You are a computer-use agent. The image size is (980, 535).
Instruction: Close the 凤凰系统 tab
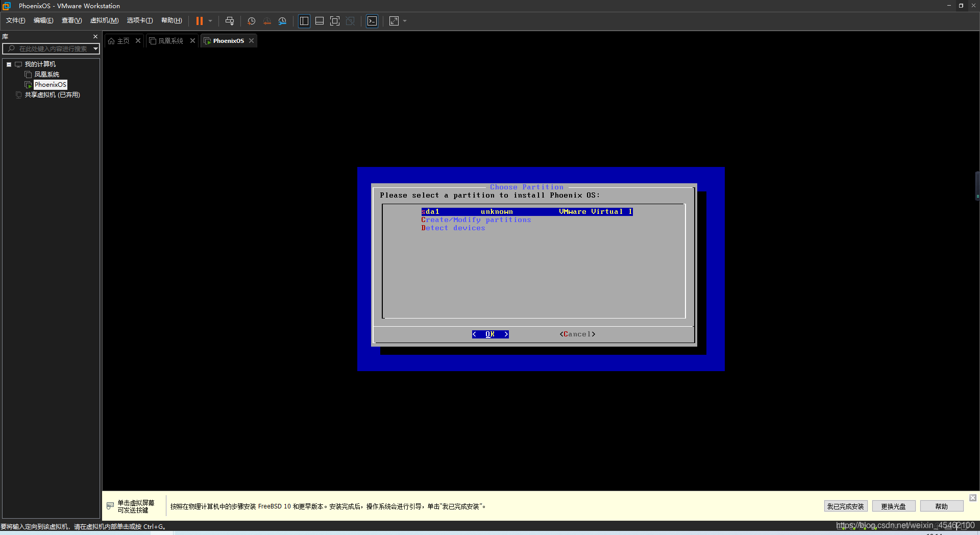(192, 41)
